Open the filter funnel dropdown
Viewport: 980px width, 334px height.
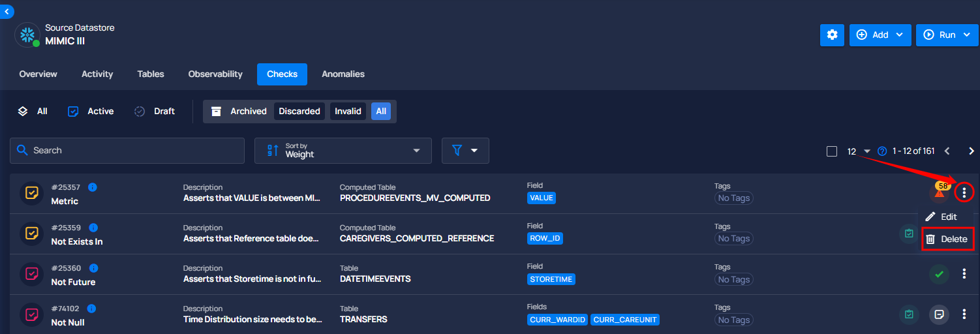tap(465, 151)
